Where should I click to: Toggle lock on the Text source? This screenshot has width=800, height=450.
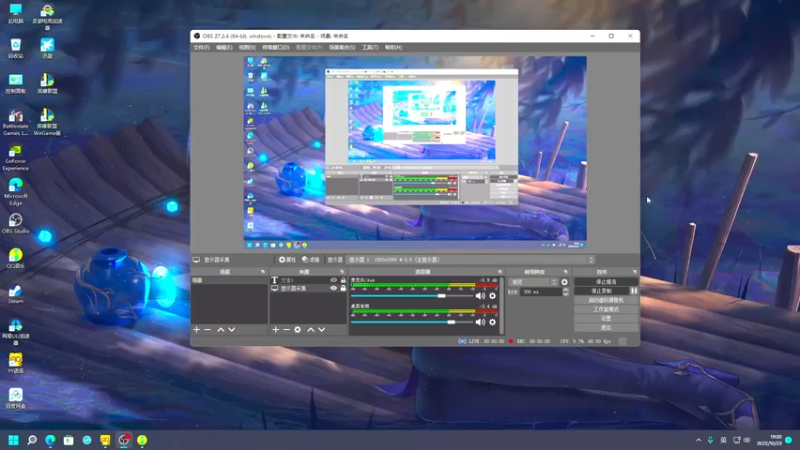pyautogui.click(x=343, y=280)
